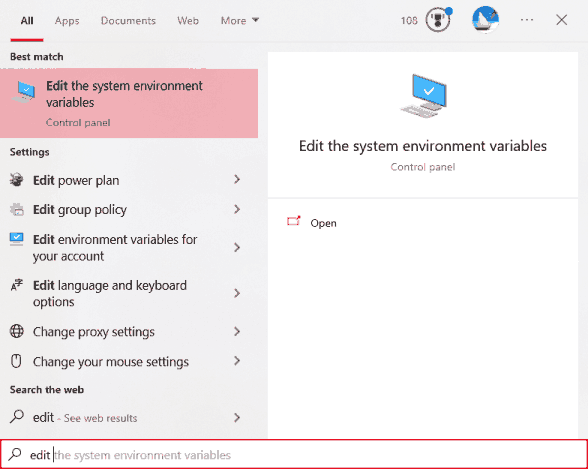Click the environment variables monitor icon for your account
The image size is (588, 469).
pyautogui.click(x=16, y=239)
